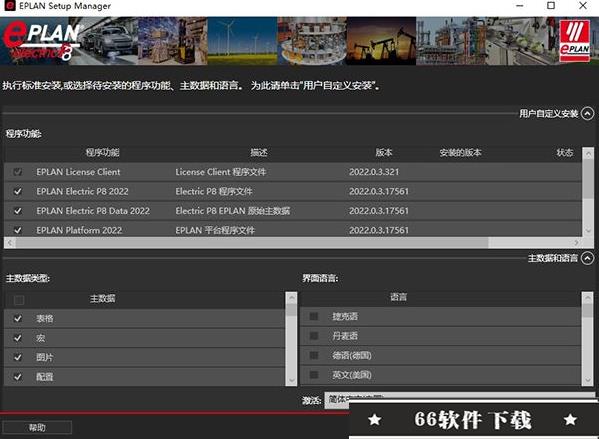
Task: Click the 版本 column header
Action: point(384,152)
